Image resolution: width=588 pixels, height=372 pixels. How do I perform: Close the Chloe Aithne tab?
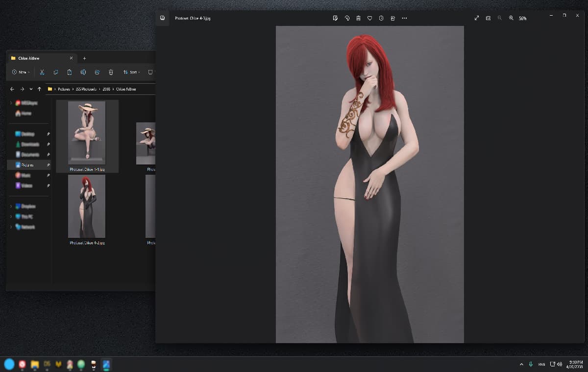pyautogui.click(x=71, y=58)
